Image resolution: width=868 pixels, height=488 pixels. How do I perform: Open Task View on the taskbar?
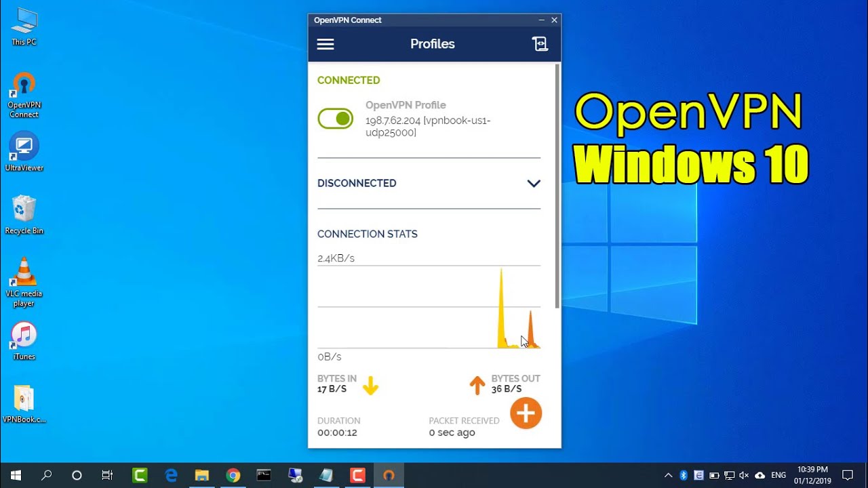pos(107,475)
